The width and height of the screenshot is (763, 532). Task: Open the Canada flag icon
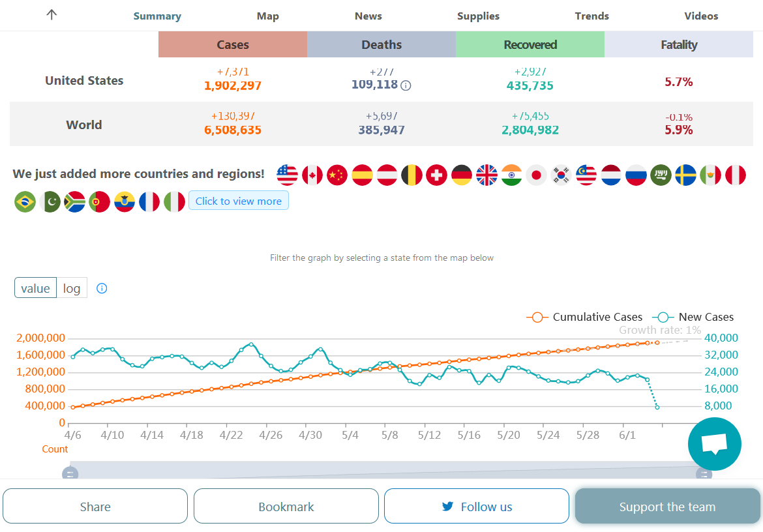pyautogui.click(x=312, y=175)
